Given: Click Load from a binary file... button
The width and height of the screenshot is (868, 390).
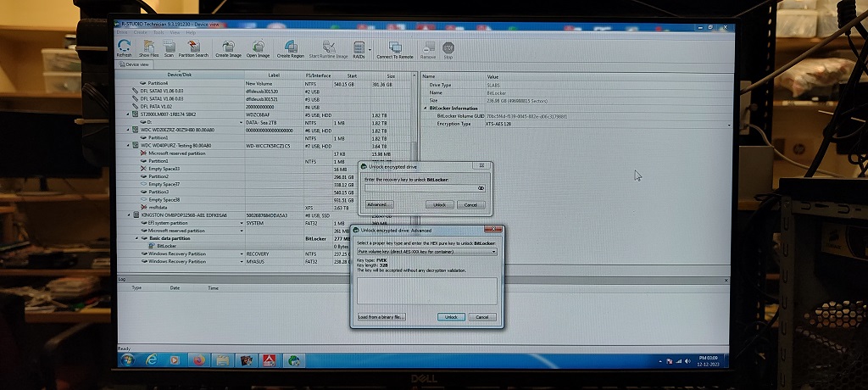Looking at the screenshot, I should [381, 317].
